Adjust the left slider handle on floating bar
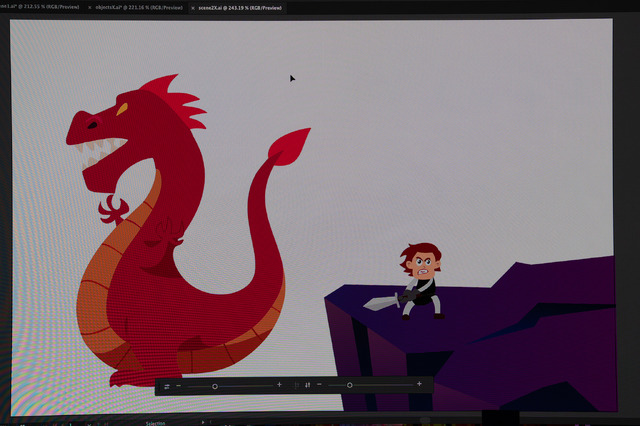This screenshot has height=426, width=640. 215,386
